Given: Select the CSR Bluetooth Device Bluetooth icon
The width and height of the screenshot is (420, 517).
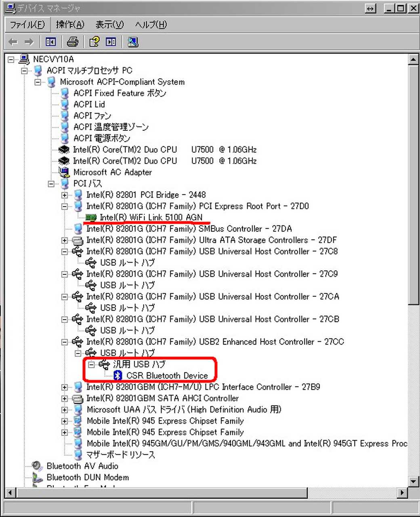Looking at the screenshot, I should point(118,376).
